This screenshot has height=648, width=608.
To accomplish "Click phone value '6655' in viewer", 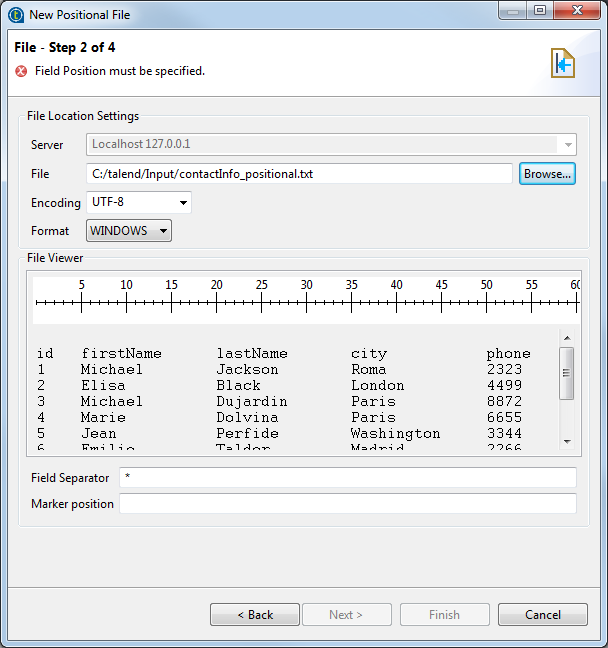I will [504, 417].
